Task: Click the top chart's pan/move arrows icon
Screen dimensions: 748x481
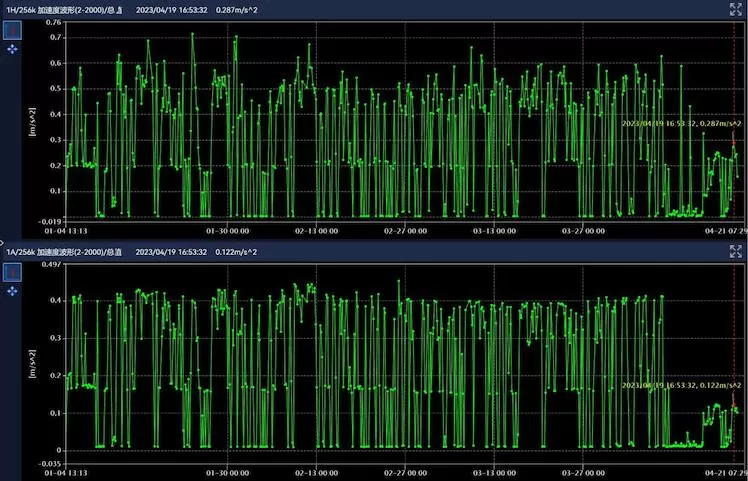Action: (13, 48)
